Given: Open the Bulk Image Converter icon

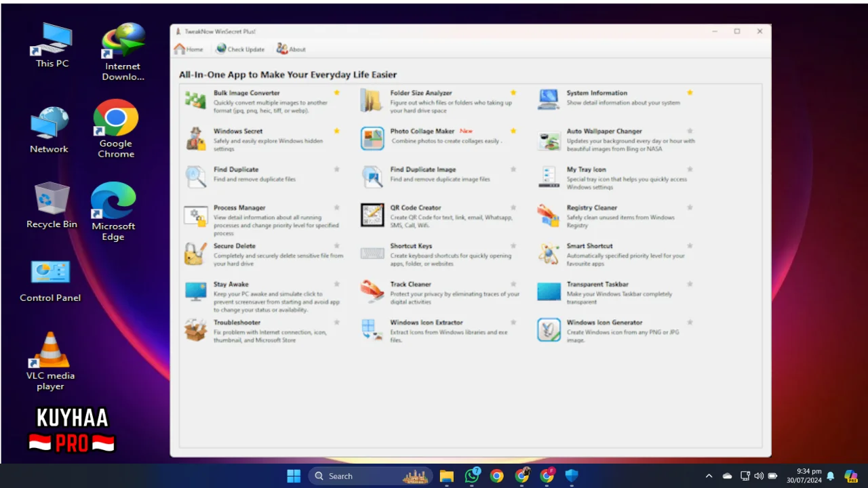Looking at the screenshot, I should point(195,100).
